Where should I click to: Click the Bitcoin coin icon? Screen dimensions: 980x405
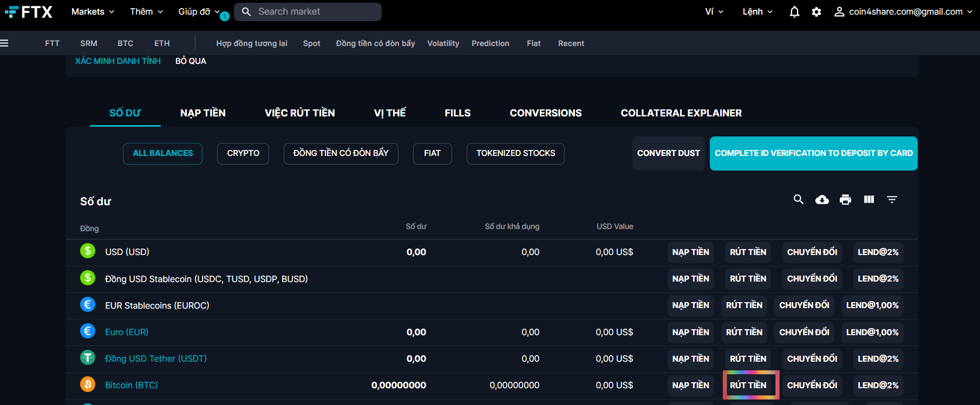pos(88,384)
